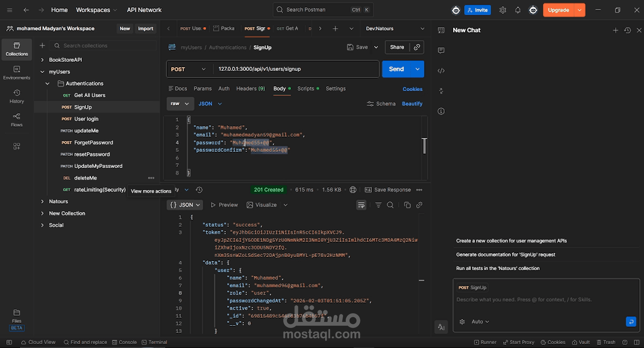Toggle line wrap in the response viewer
The height and width of the screenshot is (348, 644).
tap(361, 205)
